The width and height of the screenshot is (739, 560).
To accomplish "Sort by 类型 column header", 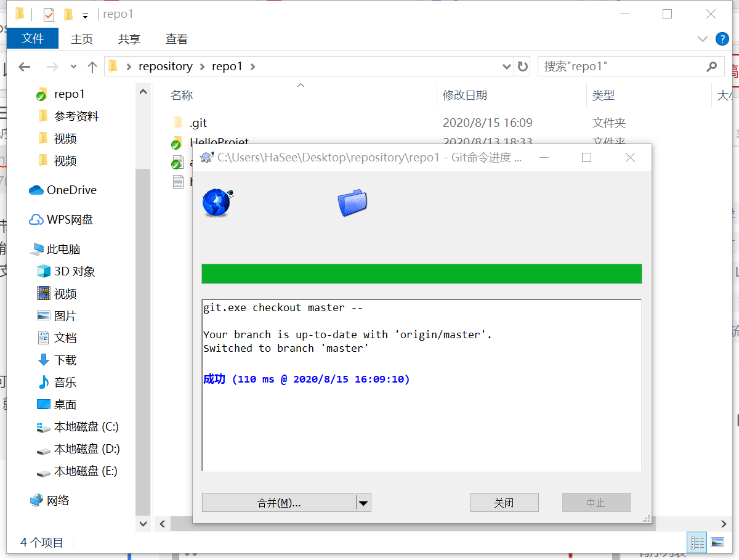I will [604, 95].
